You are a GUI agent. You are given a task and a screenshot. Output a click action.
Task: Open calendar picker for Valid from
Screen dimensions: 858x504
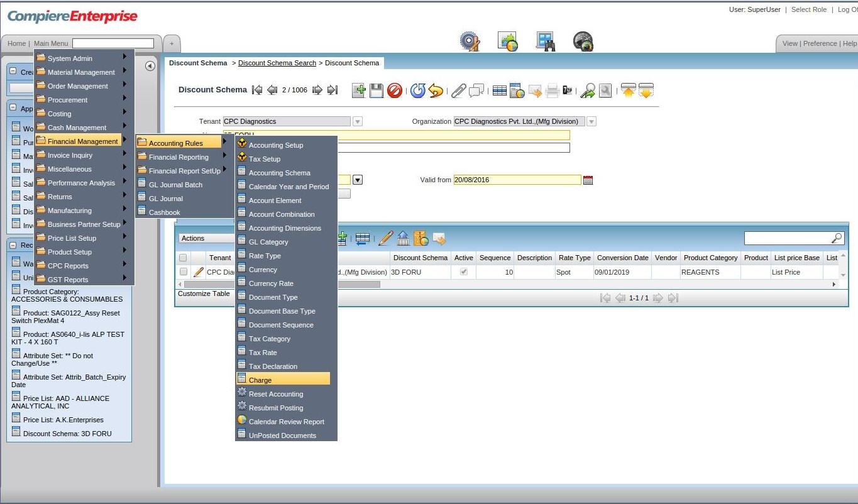pos(588,180)
